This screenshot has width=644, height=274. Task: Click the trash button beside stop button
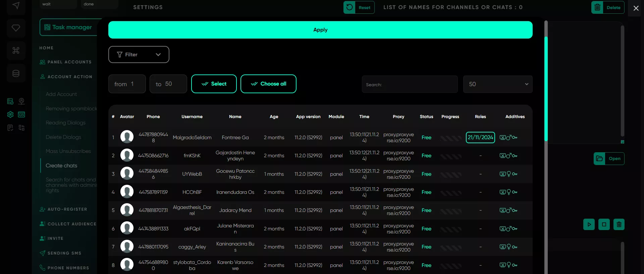619,224
